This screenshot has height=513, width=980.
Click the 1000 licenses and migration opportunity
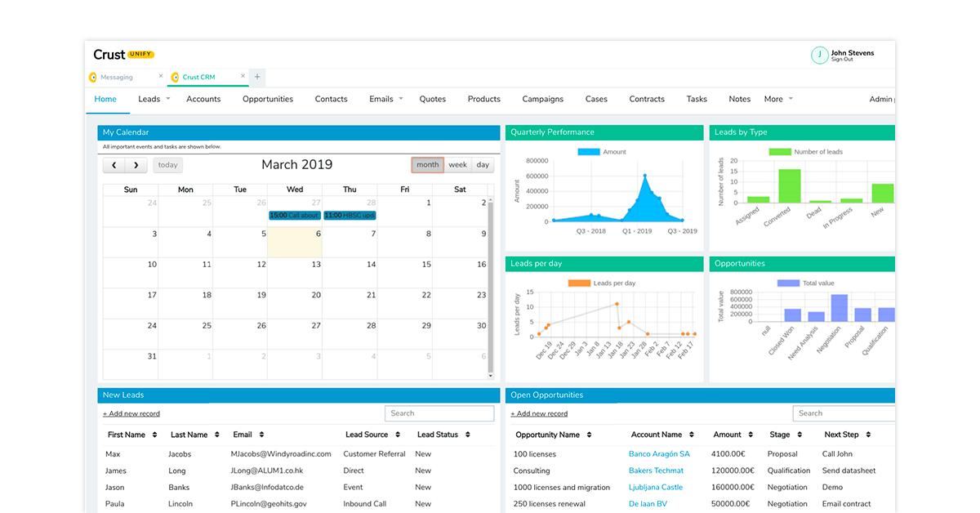click(x=562, y=487)
